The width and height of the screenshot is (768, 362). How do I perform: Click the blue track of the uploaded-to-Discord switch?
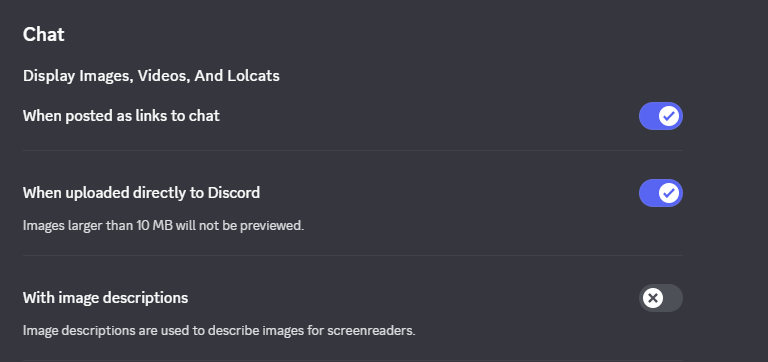(648, 193)
